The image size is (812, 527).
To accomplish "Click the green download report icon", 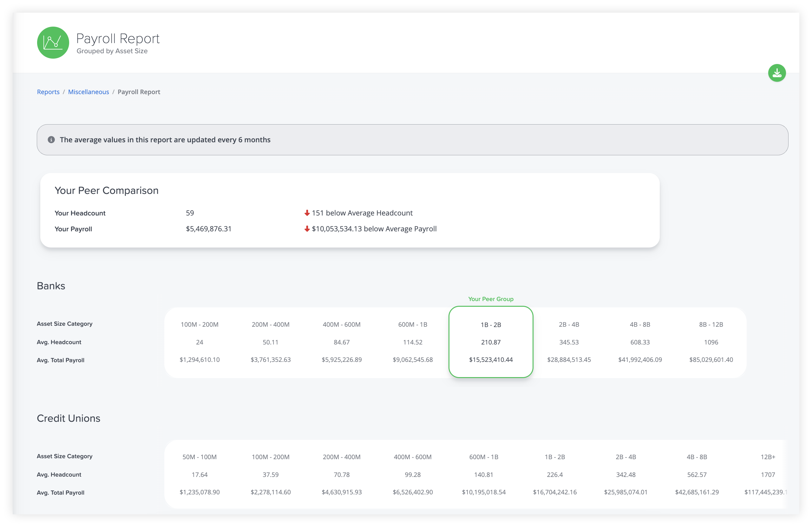I will [x=776, y=73].
